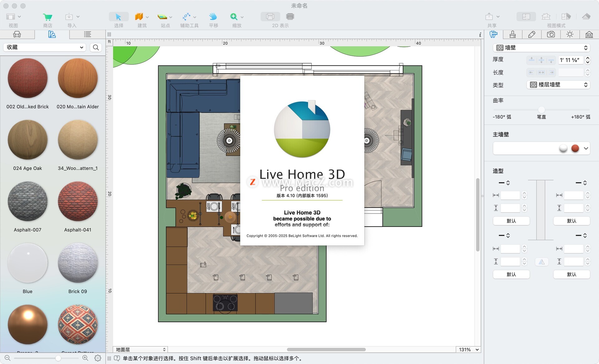Image resolution: width=599 pixels, height=364 pixels.
Task: Search the material library with magnifier icon
Action: [96, 47]
